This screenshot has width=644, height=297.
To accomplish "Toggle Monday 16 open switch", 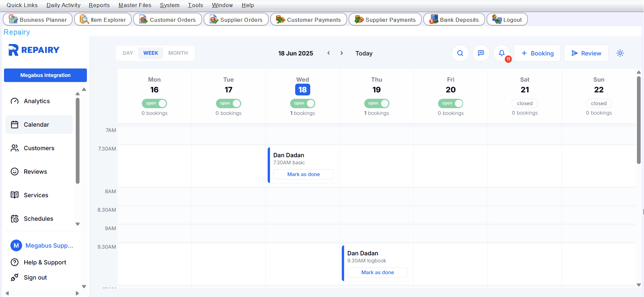I will tap(154, 103).
